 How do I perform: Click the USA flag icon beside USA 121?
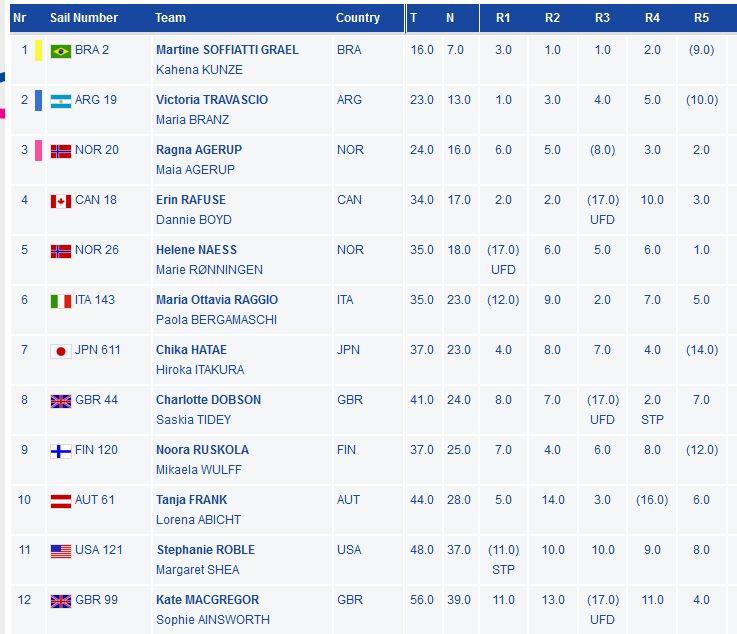[x=61, y=551]
